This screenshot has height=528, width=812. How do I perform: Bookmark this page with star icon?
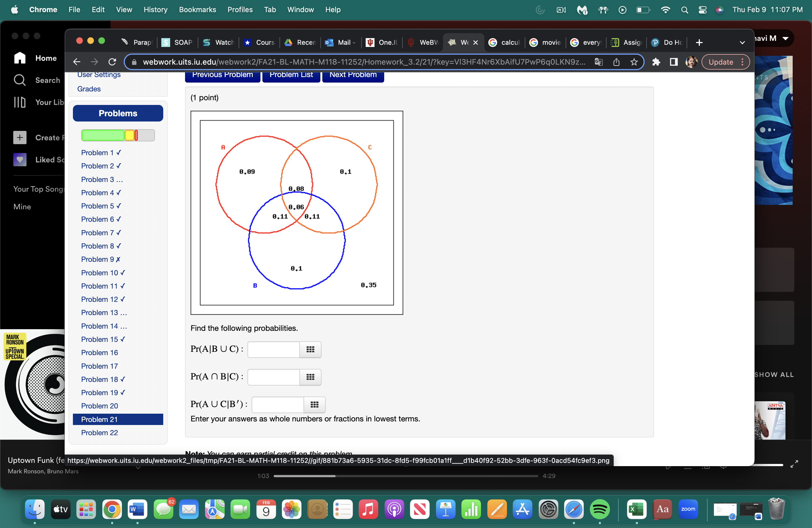coord(634,62)
